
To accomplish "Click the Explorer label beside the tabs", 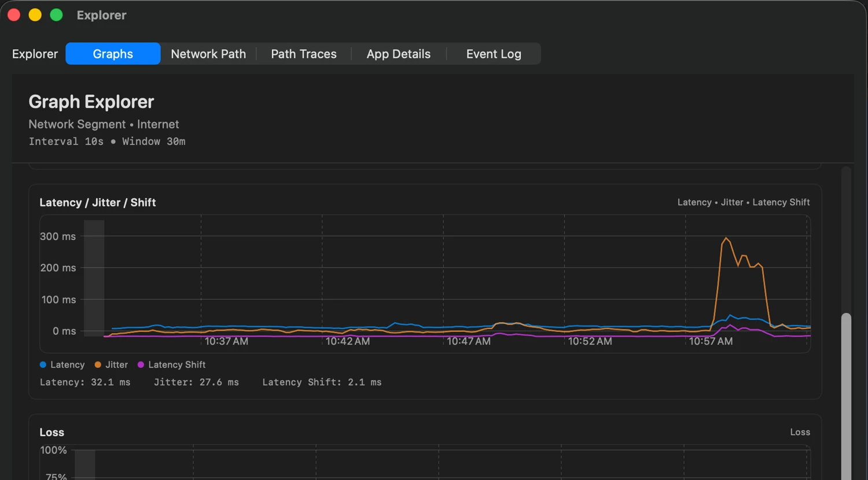I will [35, 54].
